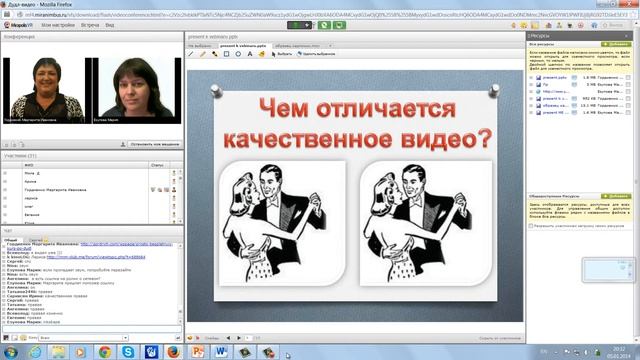Switch to the 'образец картинок' document tab

pyautogui.click(x=298, y=46)
